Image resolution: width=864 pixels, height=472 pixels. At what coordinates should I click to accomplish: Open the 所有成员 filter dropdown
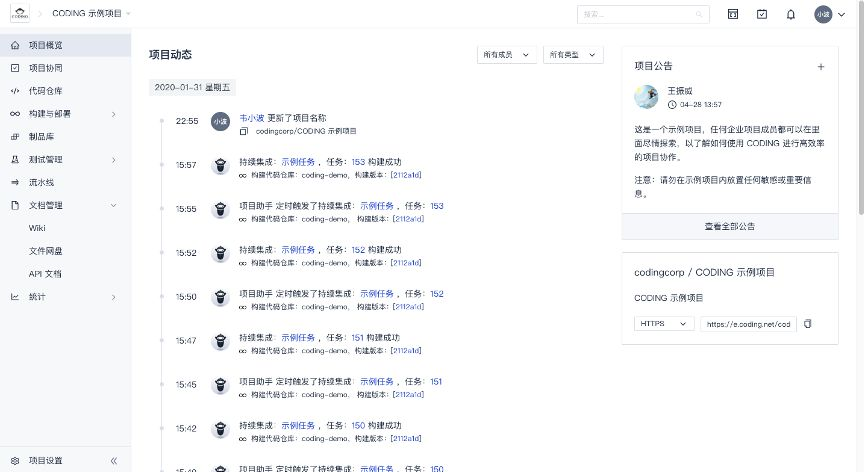(506, 55)
